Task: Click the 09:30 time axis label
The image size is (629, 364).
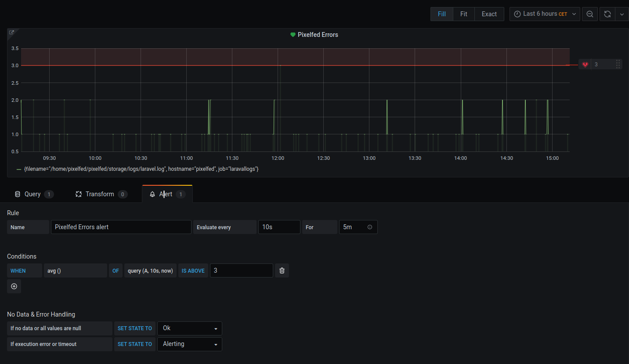Action: point(49,158)
